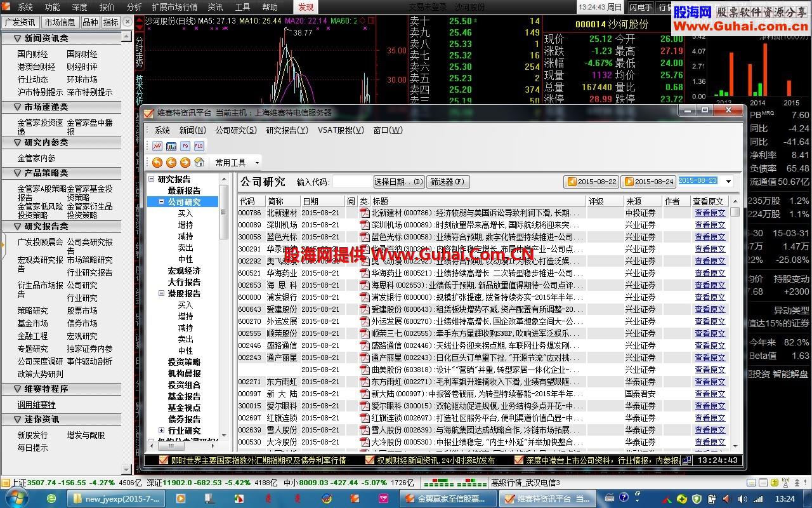Collapse the 公司研究 tree node
Screen dimensions: 812x508
[x=161, y=202]
